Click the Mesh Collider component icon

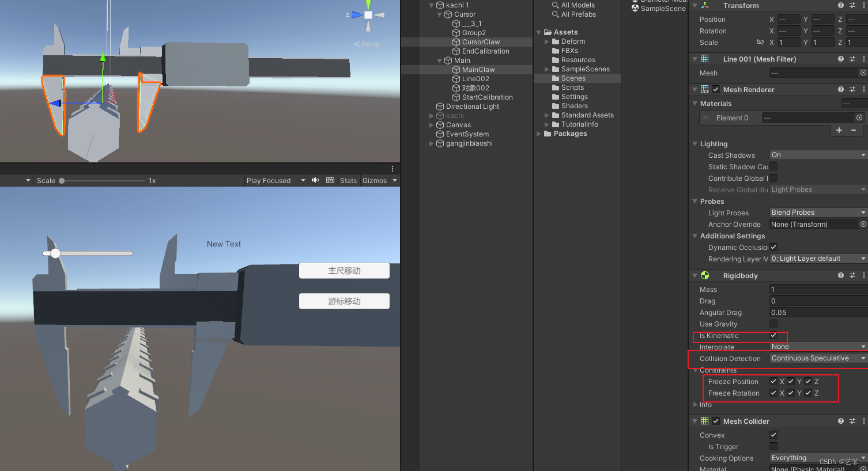coord(704,421)
